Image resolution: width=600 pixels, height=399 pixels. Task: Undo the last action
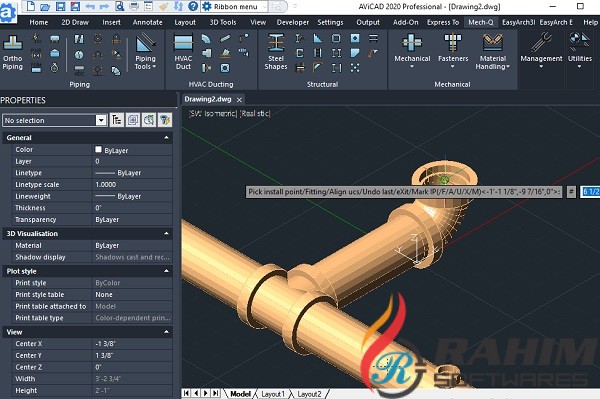[90, 6]
